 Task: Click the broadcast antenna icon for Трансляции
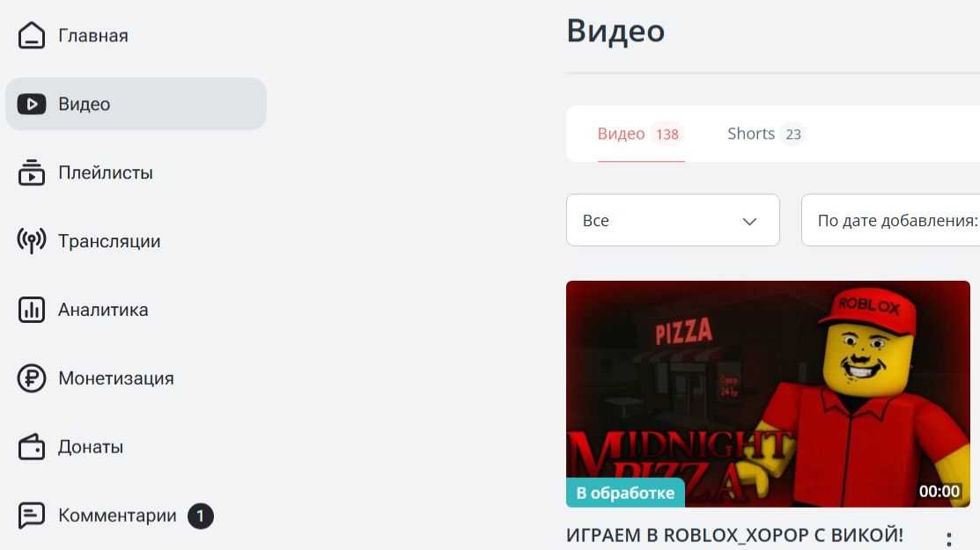[31, 241]
